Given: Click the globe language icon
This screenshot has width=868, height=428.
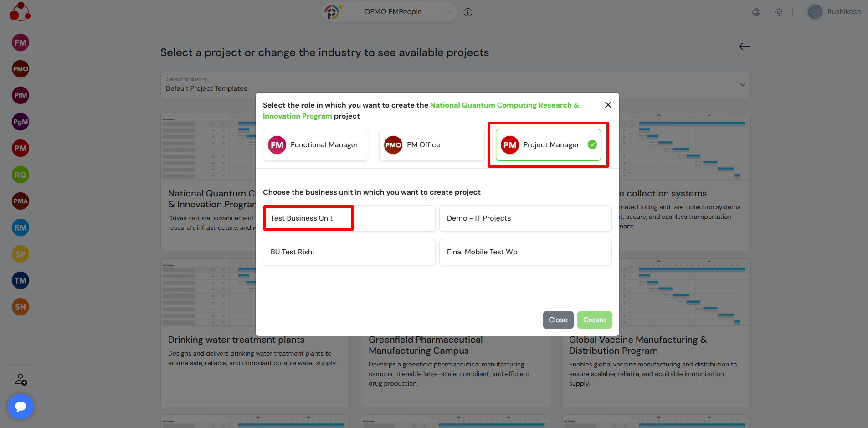Looking at the screenshot, I should click(x=756, y=12).
